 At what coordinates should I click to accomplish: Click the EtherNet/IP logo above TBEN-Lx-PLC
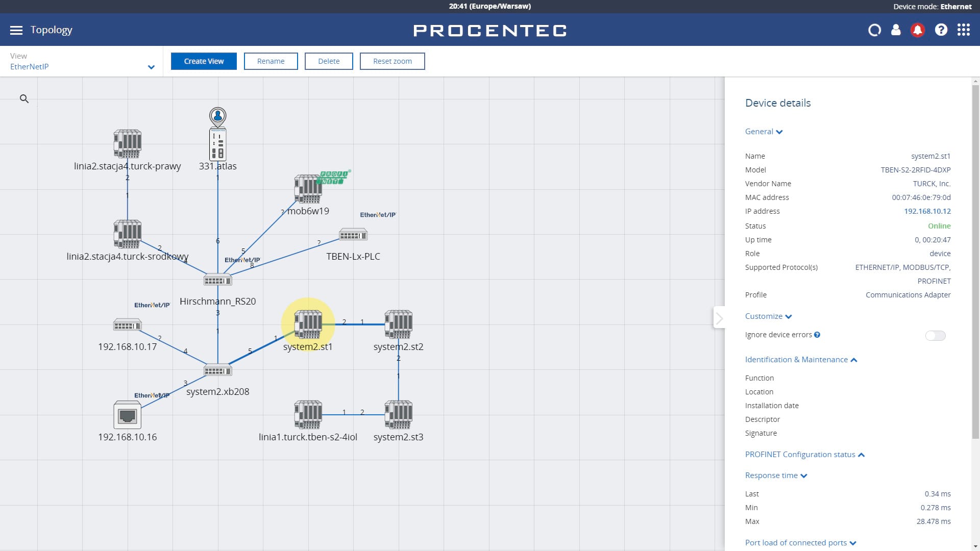(x=378, y=215)
